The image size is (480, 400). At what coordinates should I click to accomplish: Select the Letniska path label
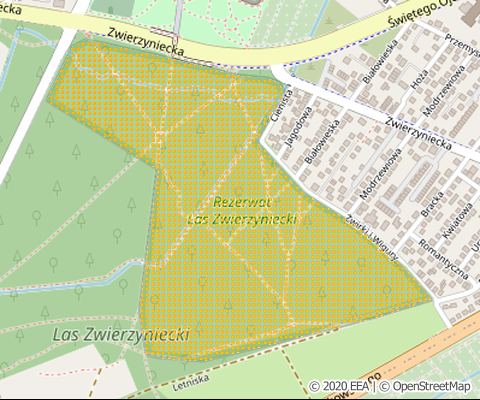point(191,382)
